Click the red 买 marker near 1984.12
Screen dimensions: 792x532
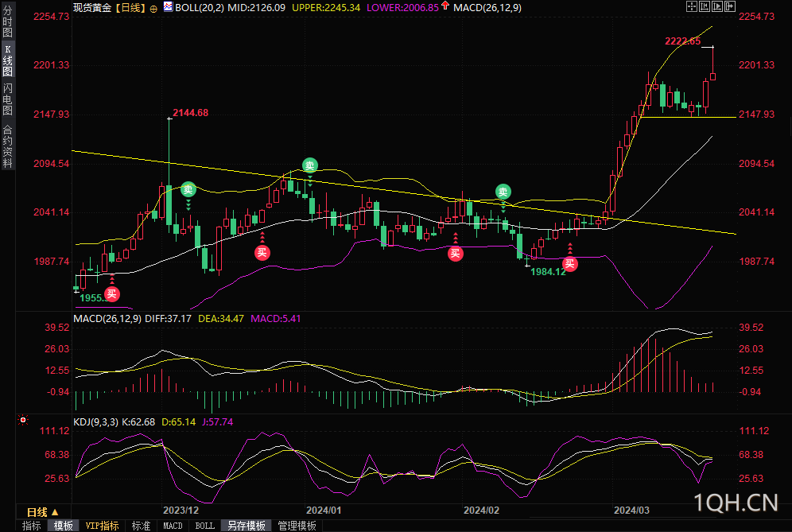point(570,264)
